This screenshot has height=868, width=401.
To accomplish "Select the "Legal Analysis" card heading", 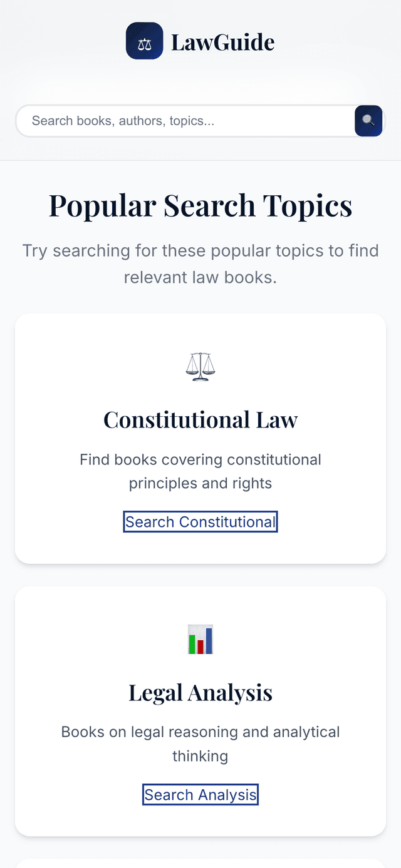I will pyautogui.click(x=200, y=692).
